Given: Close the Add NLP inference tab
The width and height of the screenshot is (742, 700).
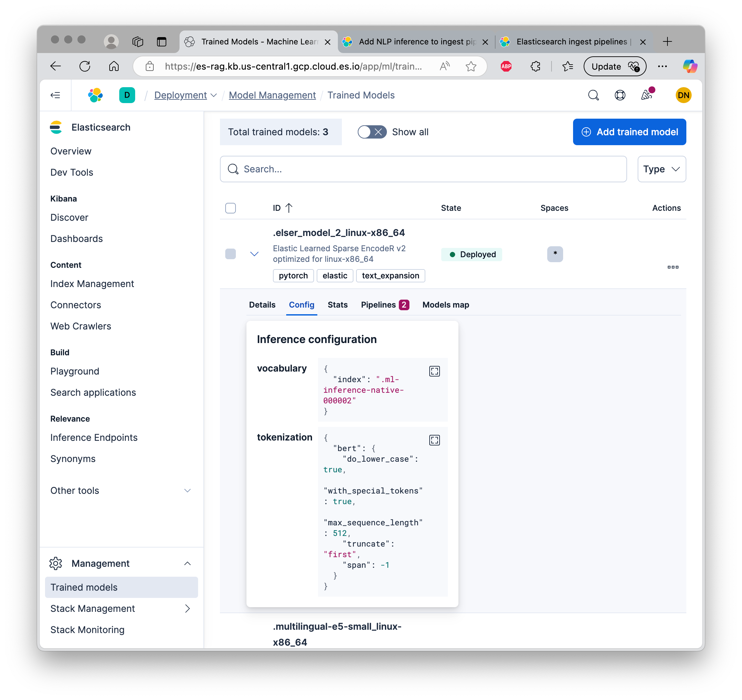Looking at the screenshot, I should [485, 42].
